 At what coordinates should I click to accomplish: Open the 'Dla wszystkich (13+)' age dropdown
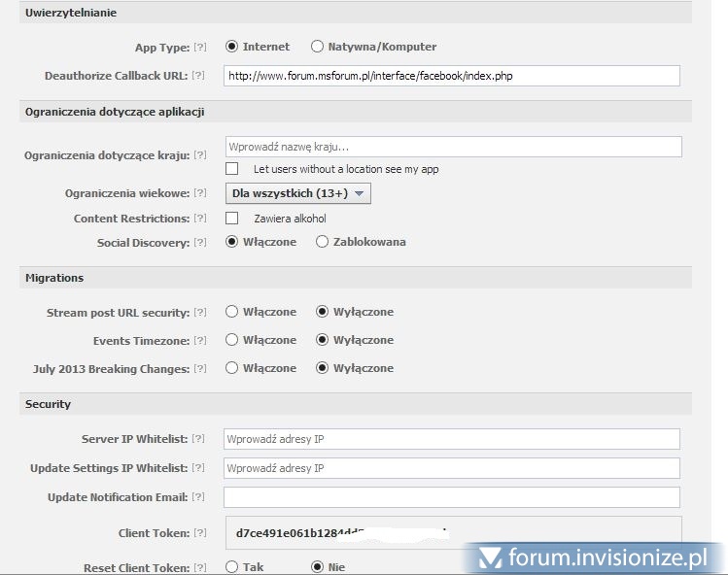click(297, 193)
